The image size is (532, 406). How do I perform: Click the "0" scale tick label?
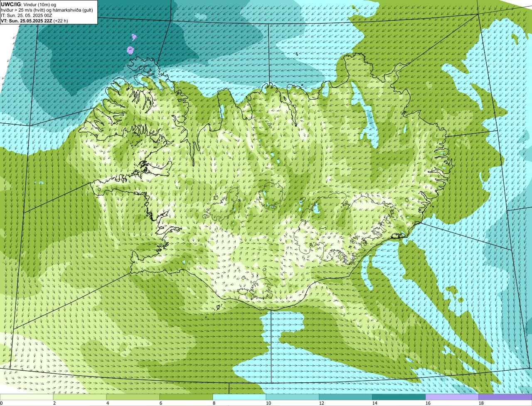(2, 403)
